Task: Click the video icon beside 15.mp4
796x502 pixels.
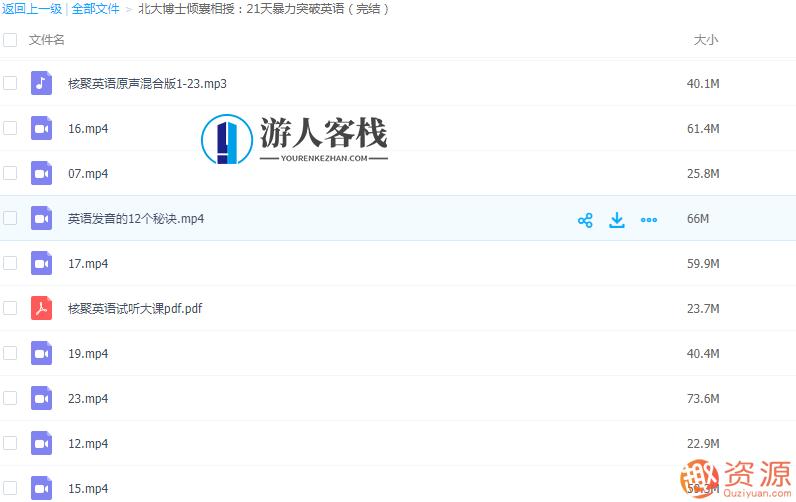Action: pyautogui.click(x=41, y=488)
